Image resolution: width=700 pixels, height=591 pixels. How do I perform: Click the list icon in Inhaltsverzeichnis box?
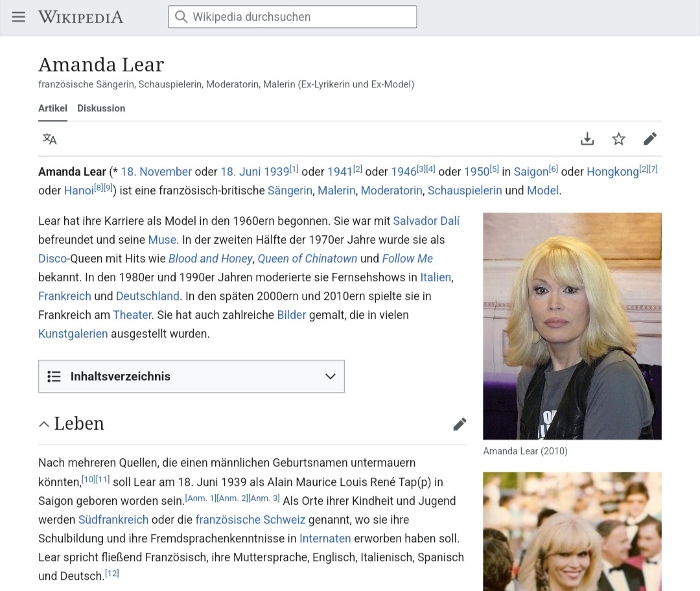point(54,377)
